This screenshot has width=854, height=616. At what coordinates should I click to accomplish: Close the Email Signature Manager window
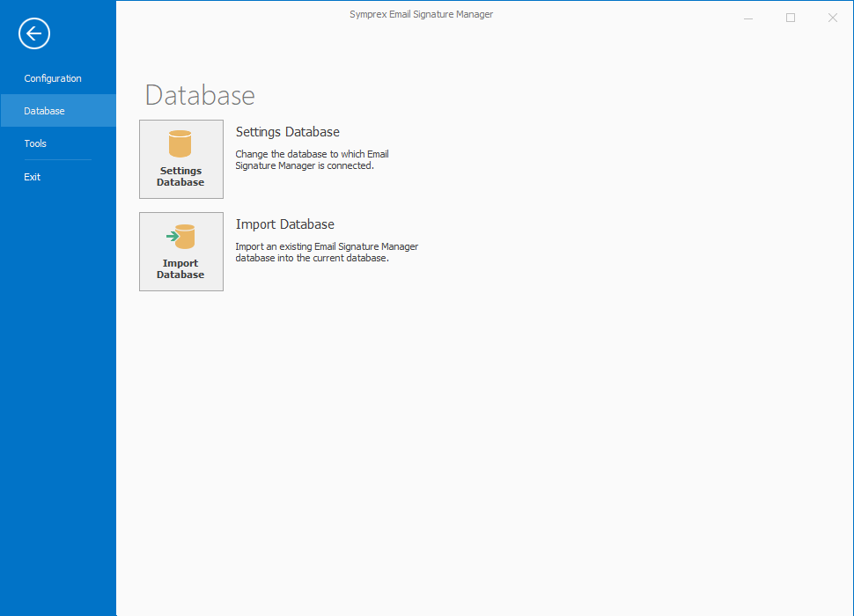point(832,18)
